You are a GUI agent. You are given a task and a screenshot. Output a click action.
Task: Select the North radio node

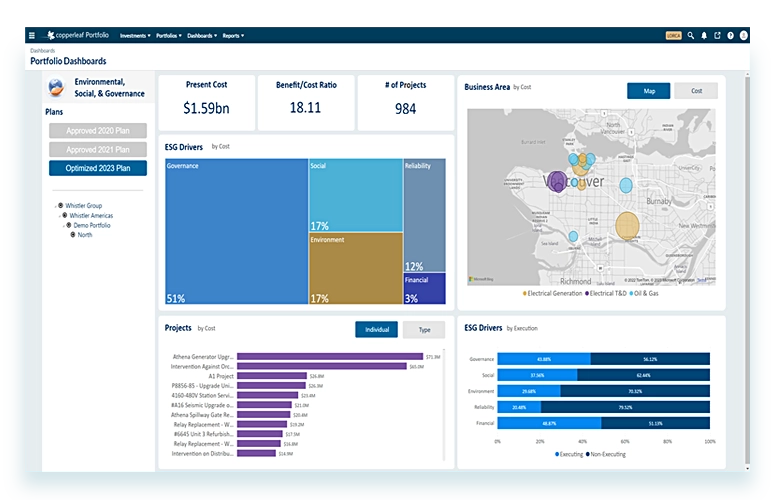point(73,234)
